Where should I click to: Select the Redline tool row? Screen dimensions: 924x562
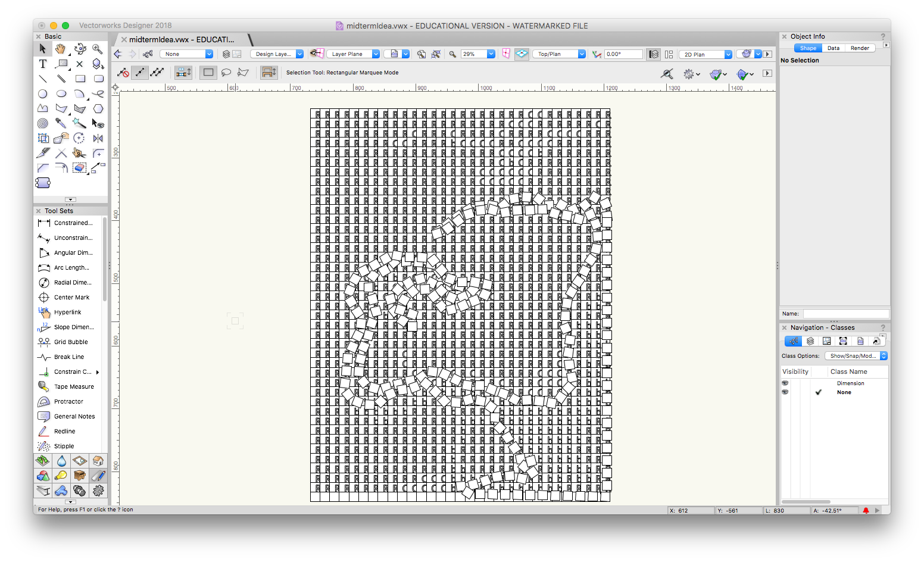69,431
